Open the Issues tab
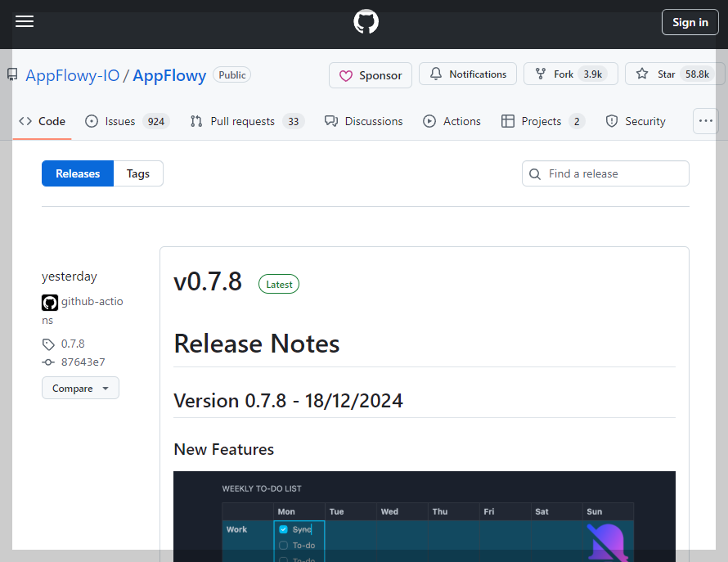This screenshot has height=562, width=728. point(128,121)
